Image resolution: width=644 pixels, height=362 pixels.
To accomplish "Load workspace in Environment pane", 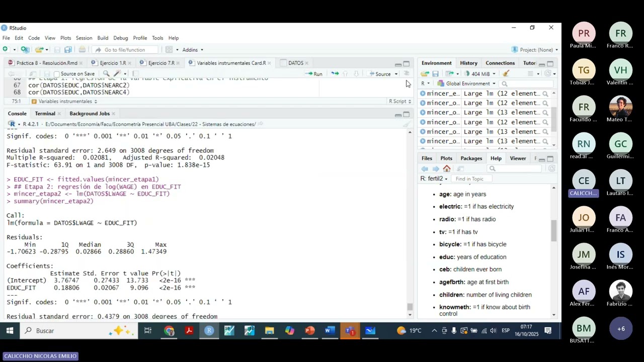I will [425, 74].
